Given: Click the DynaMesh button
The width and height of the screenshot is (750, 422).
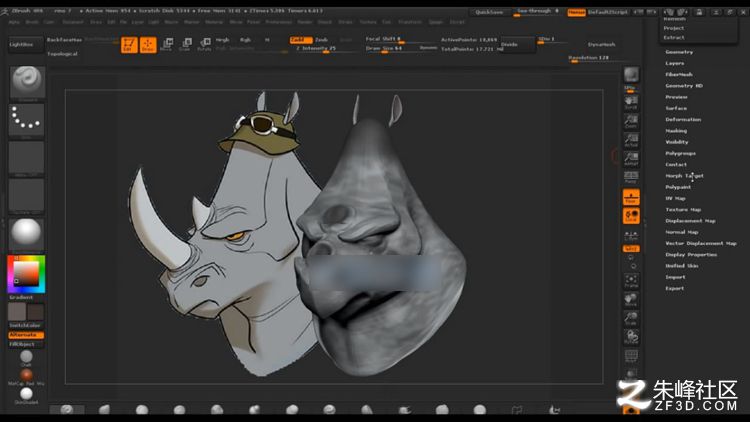Looking at the screenshot, I should pyautogui.click(x=601, y=44).
